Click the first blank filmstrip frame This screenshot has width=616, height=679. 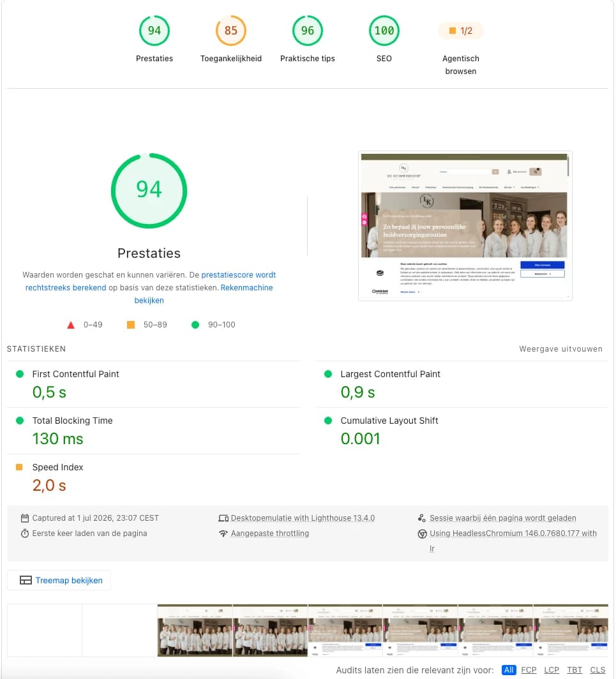[45, 630]
